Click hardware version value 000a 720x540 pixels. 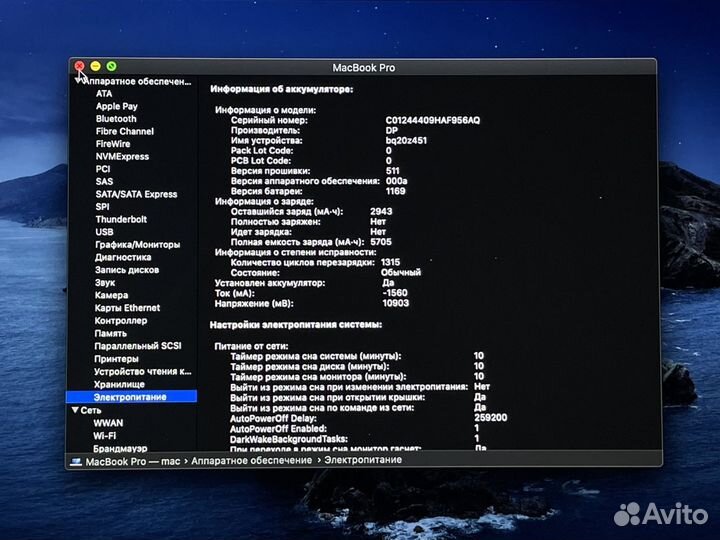coord(396,181)
